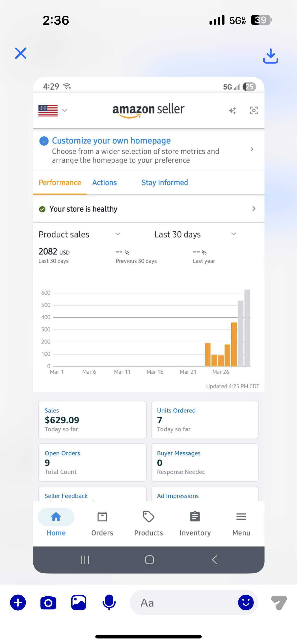This screenshot has height=644, width=297.
Task: Open the Customize your own homepage banner
Action: click(148, 150)
